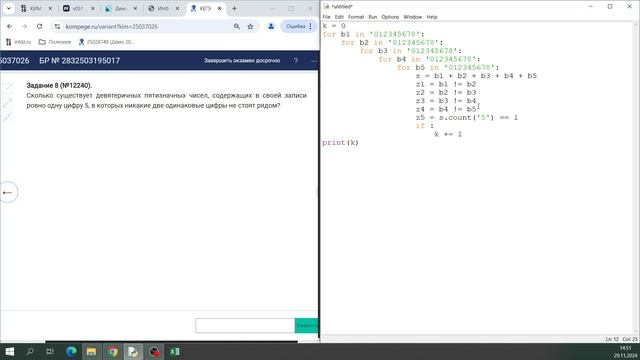640x360 pixels.
Task: Open Excel from the taskbar
Action: click(x=175, y=351)
